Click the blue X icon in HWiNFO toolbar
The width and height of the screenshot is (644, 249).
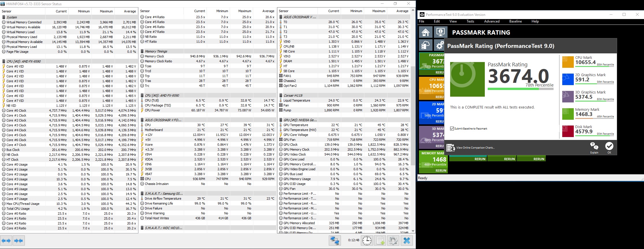click(407, 240)
